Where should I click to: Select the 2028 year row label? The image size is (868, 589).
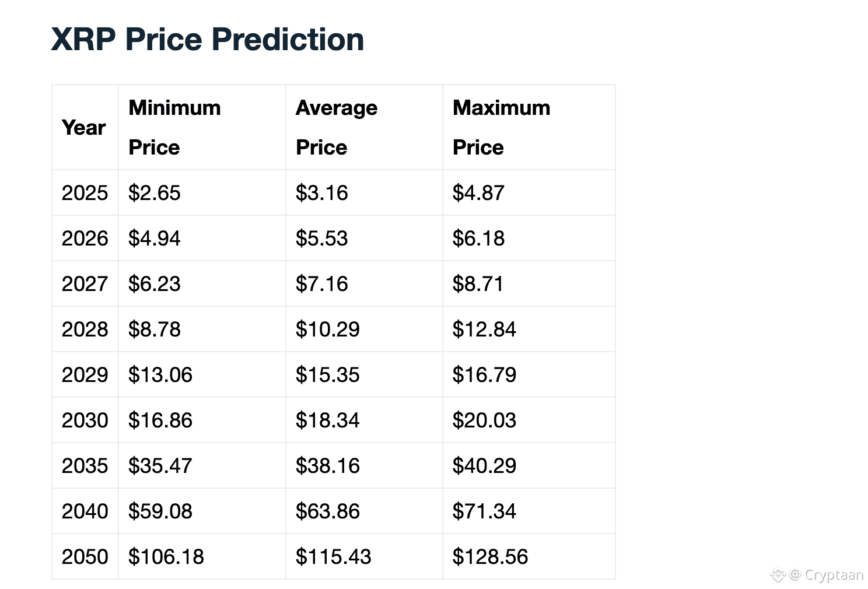(85, 329)
